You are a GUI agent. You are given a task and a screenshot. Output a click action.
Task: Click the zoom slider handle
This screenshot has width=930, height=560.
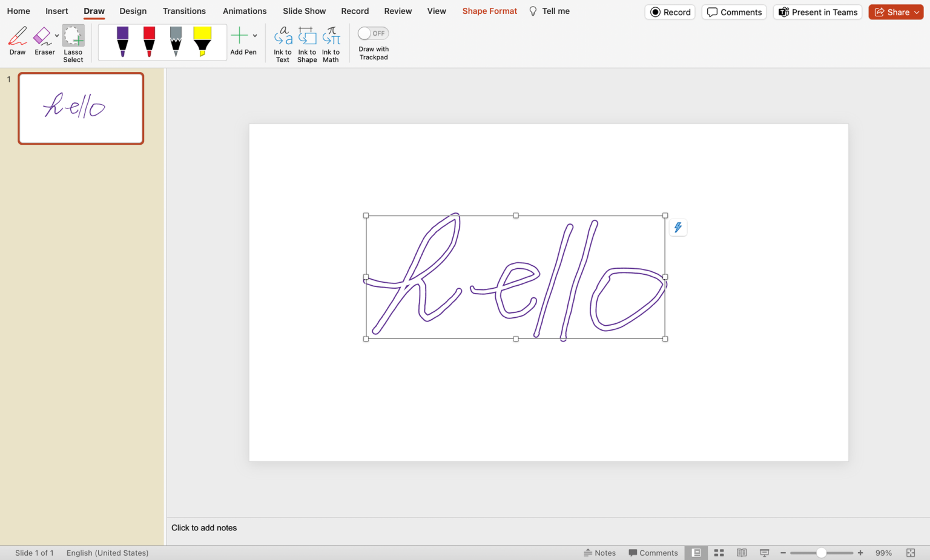click(x=821, y=553)
